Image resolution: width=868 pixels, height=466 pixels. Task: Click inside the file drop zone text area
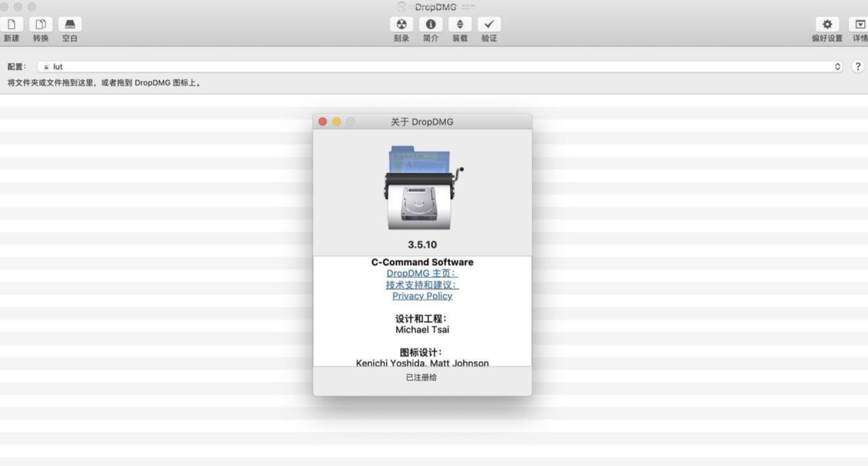click(104, 82)
